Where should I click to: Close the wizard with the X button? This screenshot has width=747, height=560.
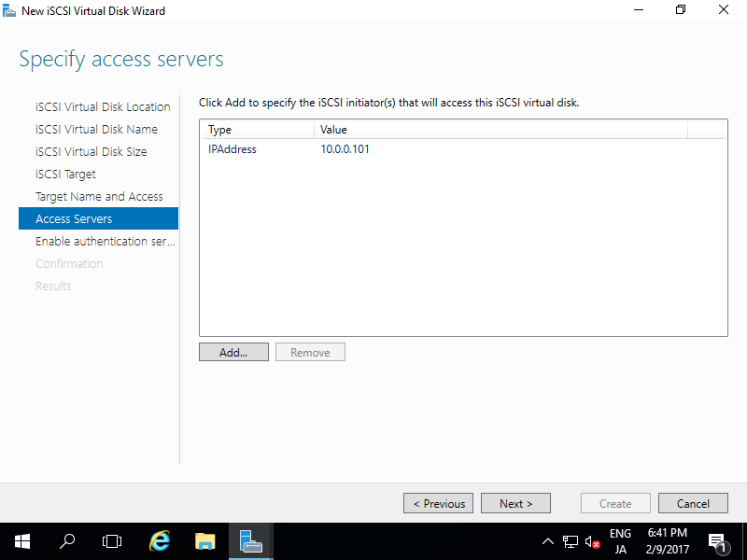723,10
